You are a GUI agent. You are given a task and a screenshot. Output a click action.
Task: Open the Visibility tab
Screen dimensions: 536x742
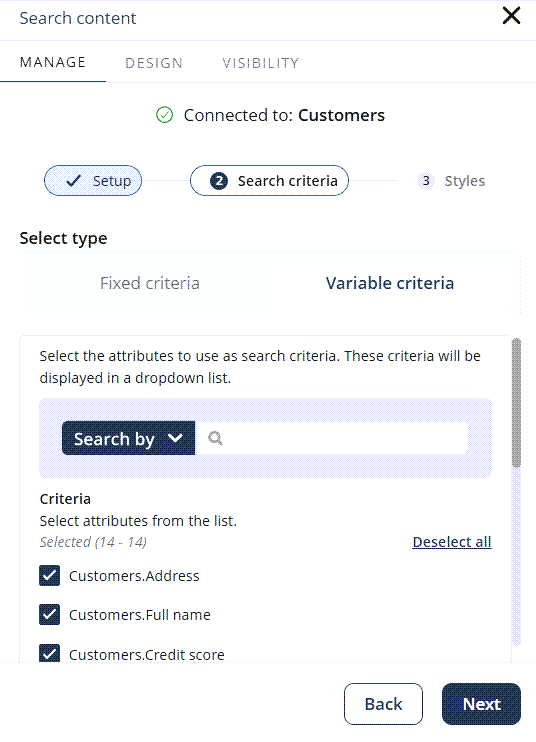tap(261, 63)
